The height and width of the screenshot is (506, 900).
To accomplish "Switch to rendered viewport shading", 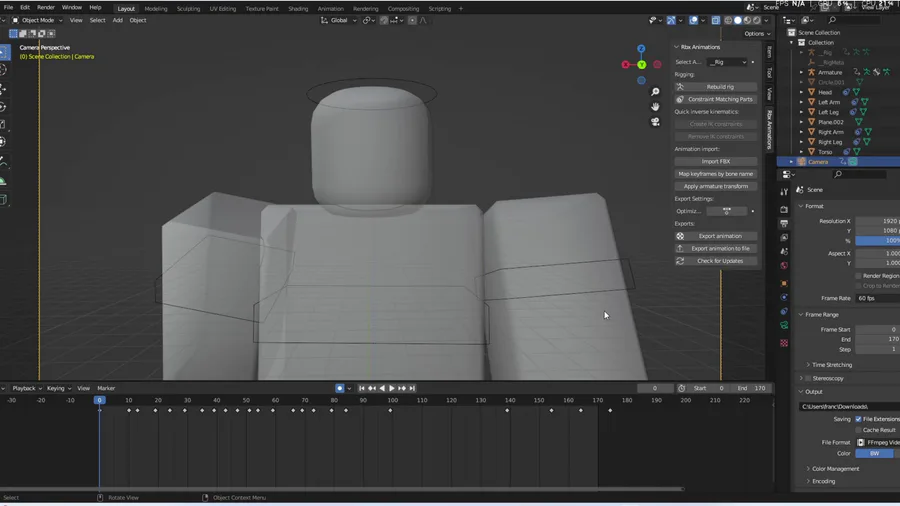I will point(757,20).
